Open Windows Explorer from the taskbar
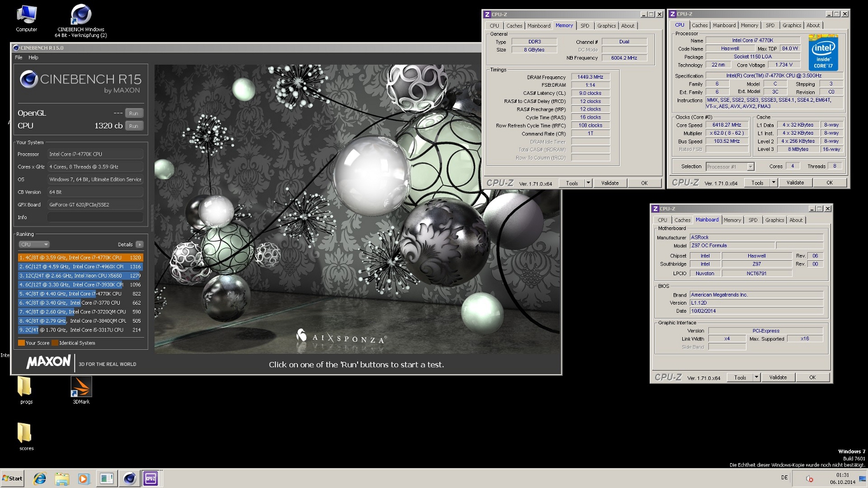The image size is (868, 488). 62,478
